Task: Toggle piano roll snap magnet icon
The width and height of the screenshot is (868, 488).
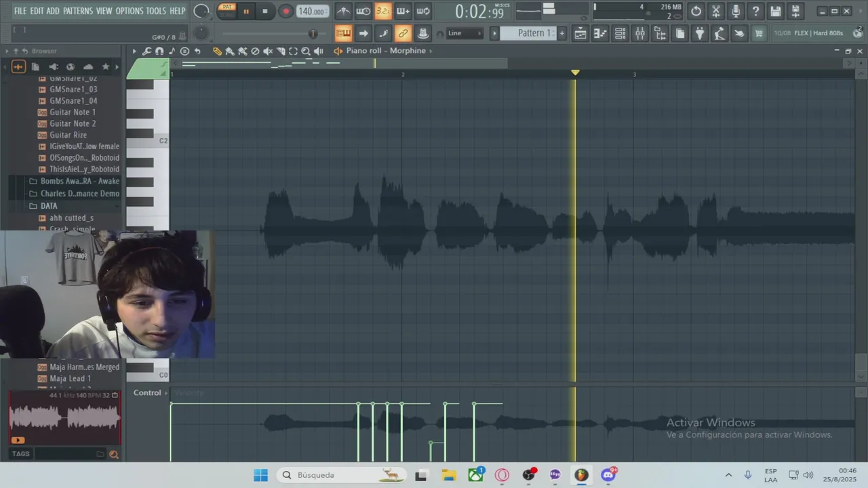Action: (x=159, y=51)
